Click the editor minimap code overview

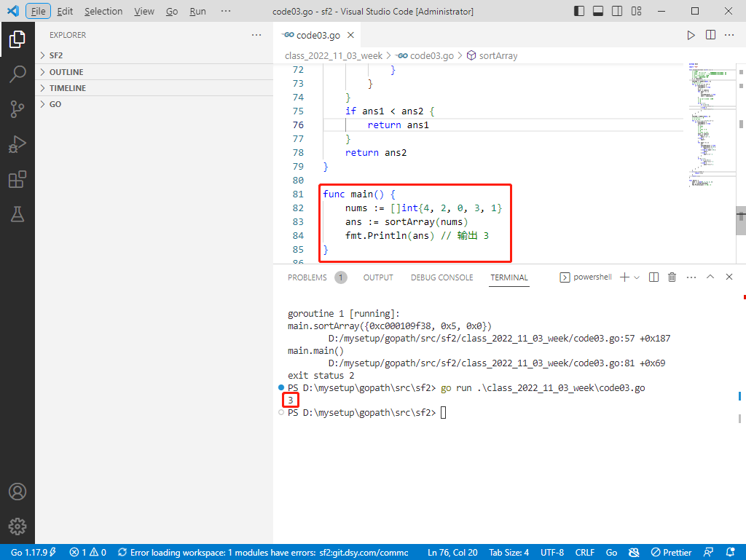pos(711,125)
